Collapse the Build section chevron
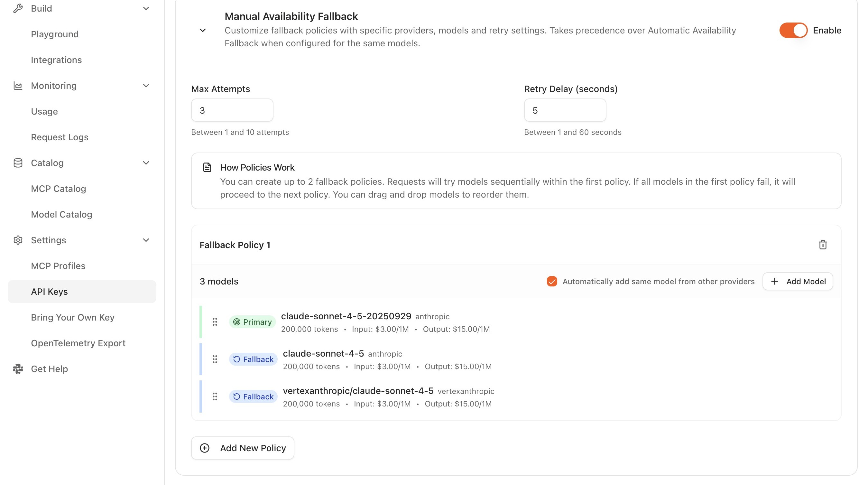The height and width of the screenshot is (485, 868). pyautogui.click(x=146, y=8)
